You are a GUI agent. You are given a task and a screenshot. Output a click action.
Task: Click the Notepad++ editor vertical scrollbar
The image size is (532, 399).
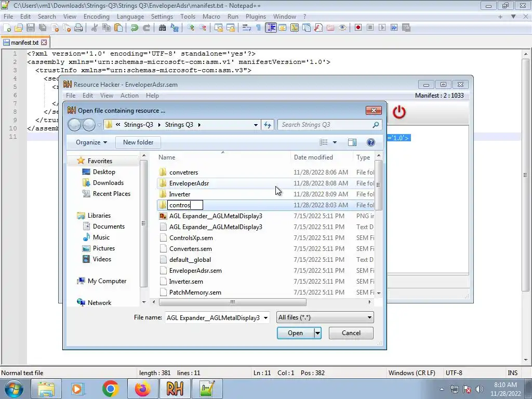click(x=526, y=176)
